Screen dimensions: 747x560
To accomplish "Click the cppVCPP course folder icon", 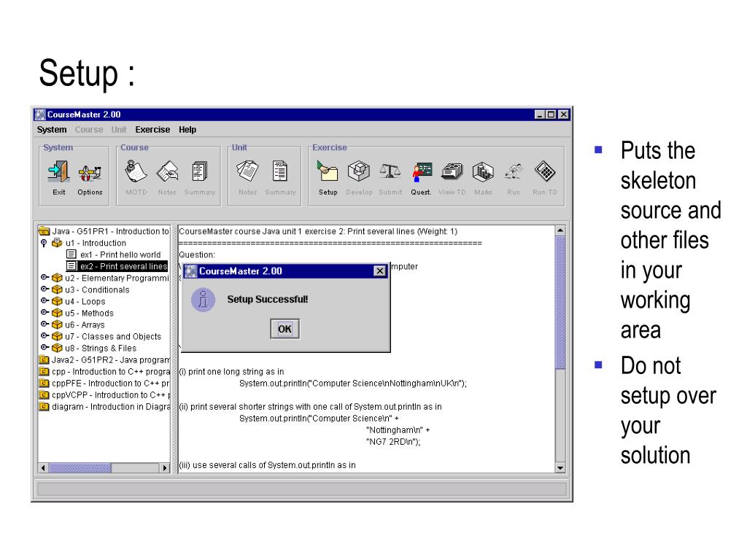I will click(x=44, y=394).
